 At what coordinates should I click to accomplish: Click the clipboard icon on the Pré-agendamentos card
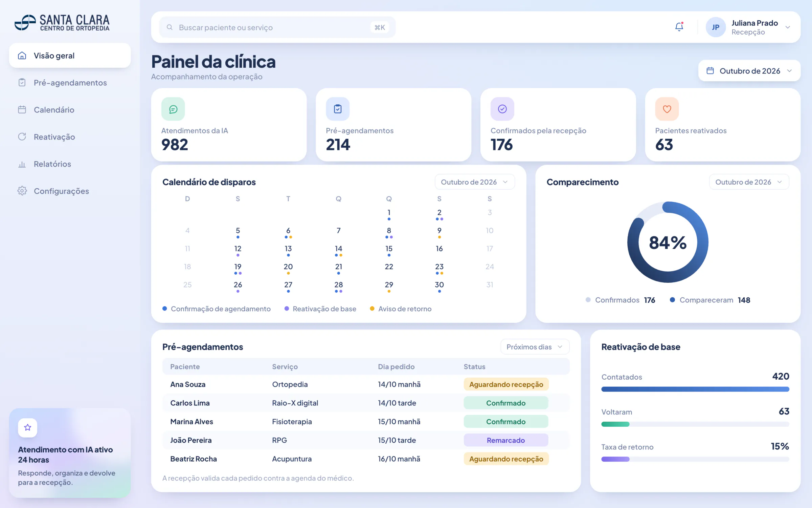point(337,109)
